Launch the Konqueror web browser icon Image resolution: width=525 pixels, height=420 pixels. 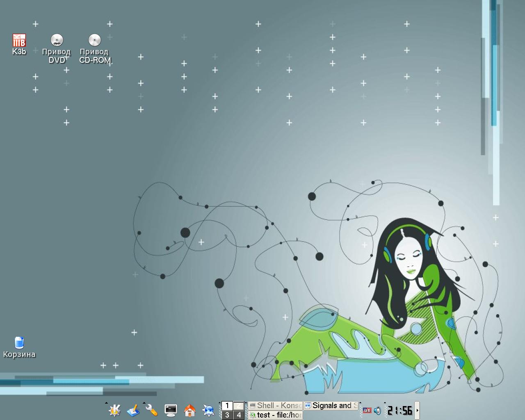(208, 410)
